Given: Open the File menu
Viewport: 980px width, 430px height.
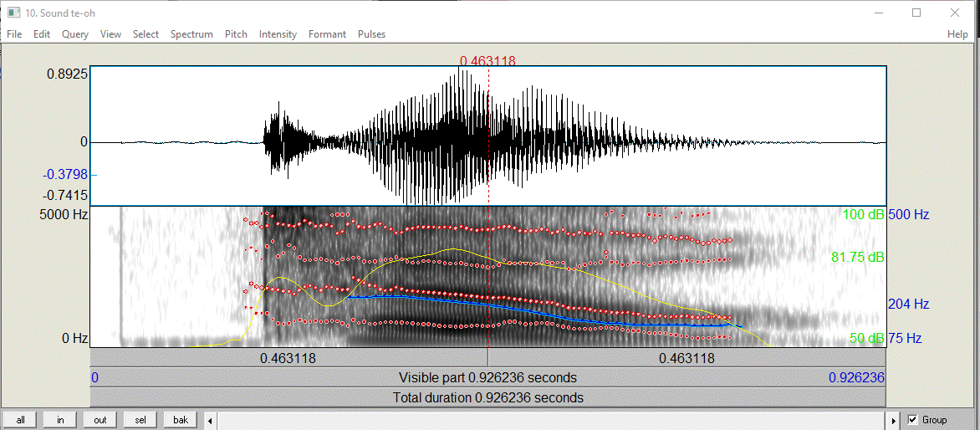Looking at the screenshot, I should pyautogui.click(x=13, y=34).
